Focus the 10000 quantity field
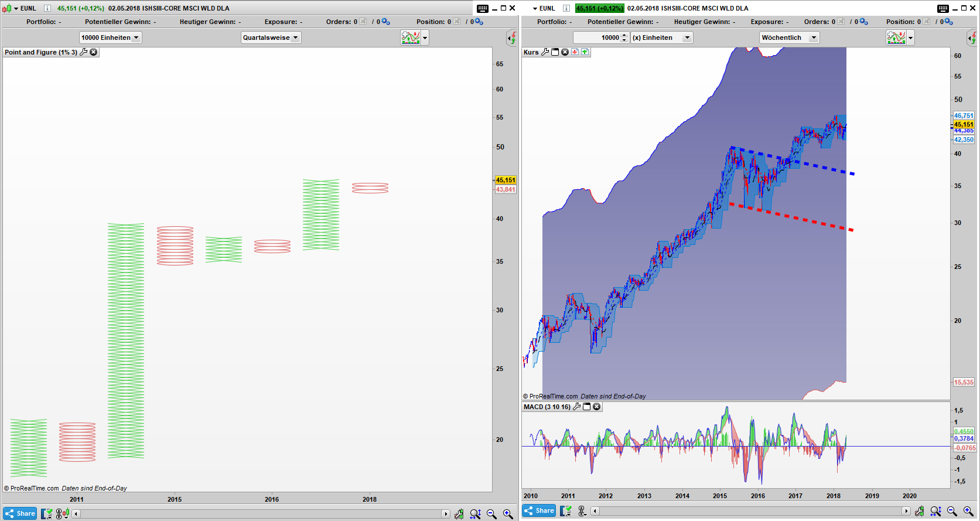This screenshot has height=521, width=980. click(x=596, y=38)
